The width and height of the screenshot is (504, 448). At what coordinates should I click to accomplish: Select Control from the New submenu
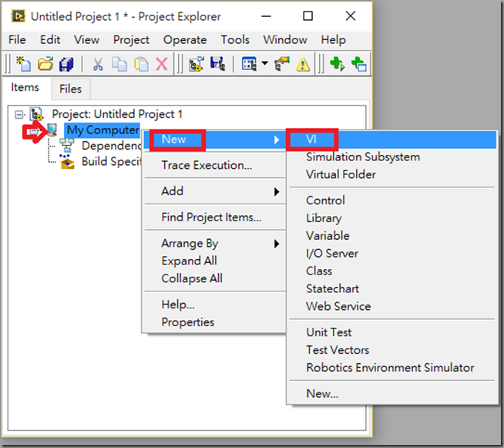[x=392, y=200]
